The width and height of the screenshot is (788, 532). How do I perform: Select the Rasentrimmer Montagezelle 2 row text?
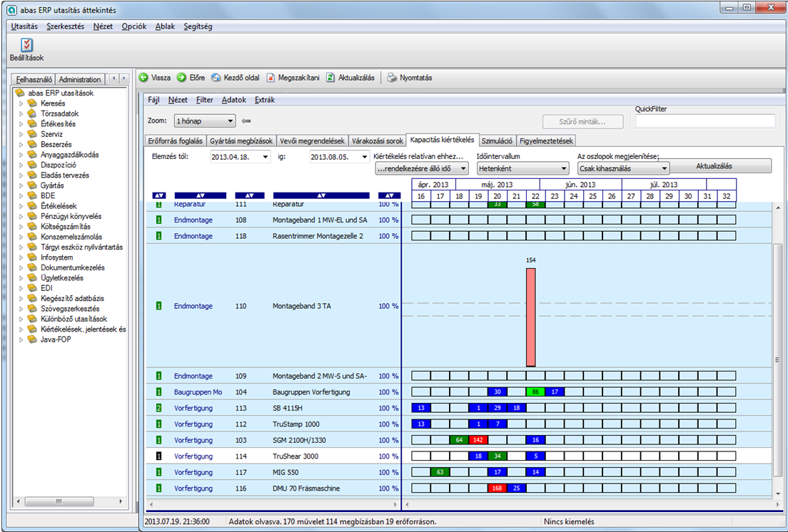(x=318, y=236)
